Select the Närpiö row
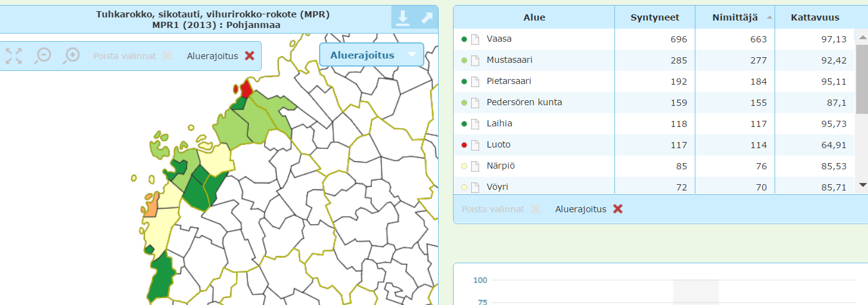Viewport: 868px width, 305px height. pos(655,166)
